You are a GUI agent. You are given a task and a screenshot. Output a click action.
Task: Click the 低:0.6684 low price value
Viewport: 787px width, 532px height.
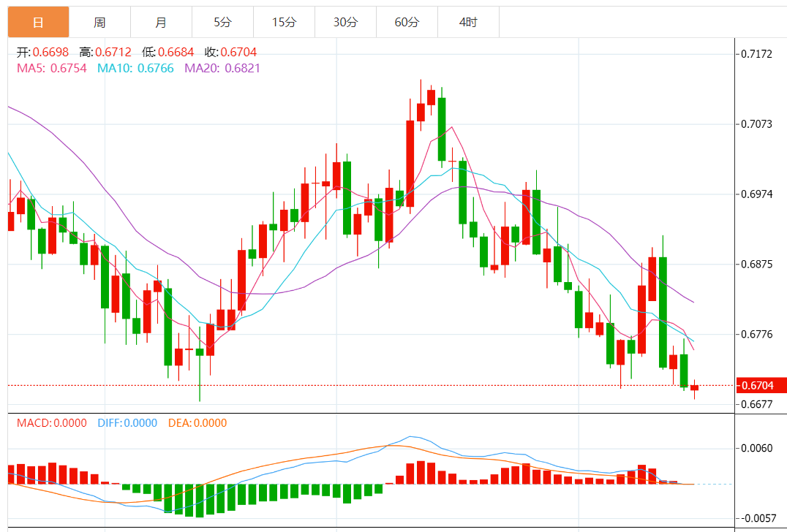[x=167, y=52]
